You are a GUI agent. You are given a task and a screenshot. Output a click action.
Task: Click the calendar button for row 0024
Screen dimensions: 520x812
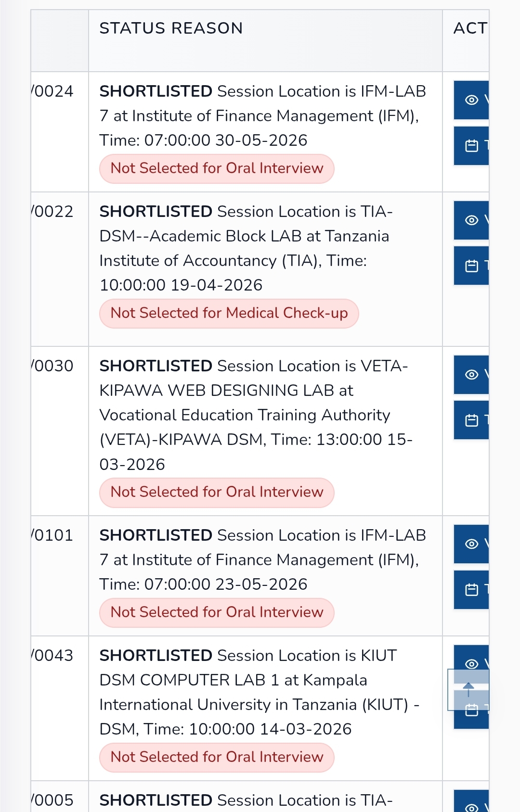click(471, 146)
